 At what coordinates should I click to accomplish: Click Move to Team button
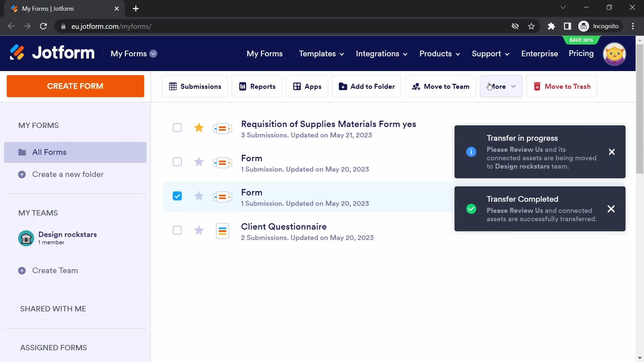(440, 86)
